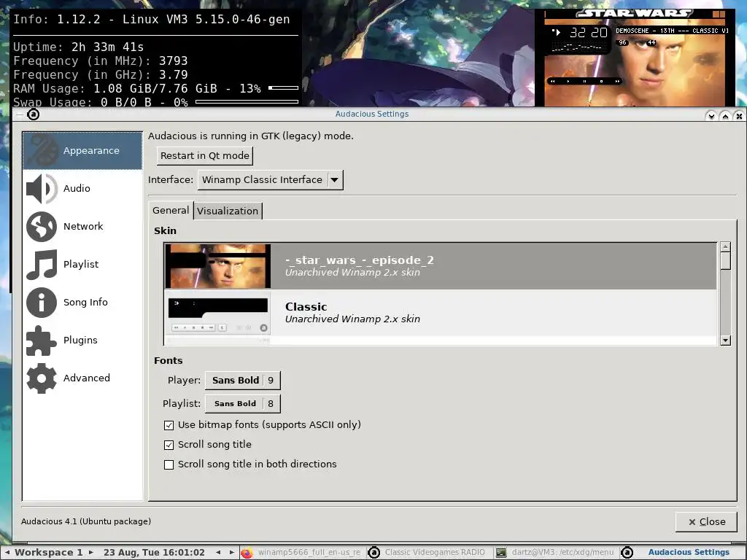Click the time display in Star Wars player
Viewport: 747px width, 560px height.
pyautogui.click(x=589, y=32)
